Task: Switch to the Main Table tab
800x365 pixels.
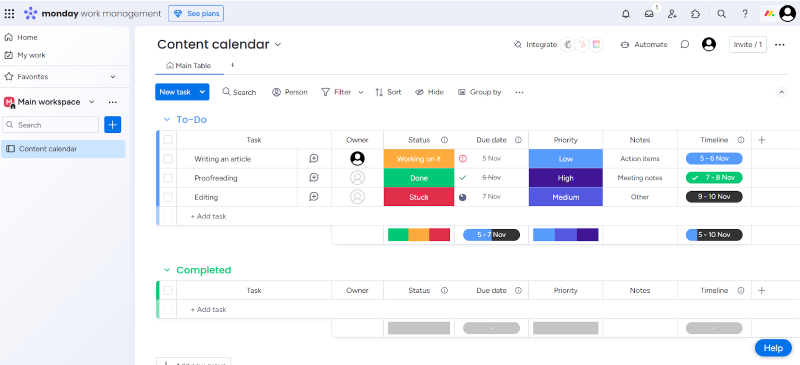Action: point(189,65)
